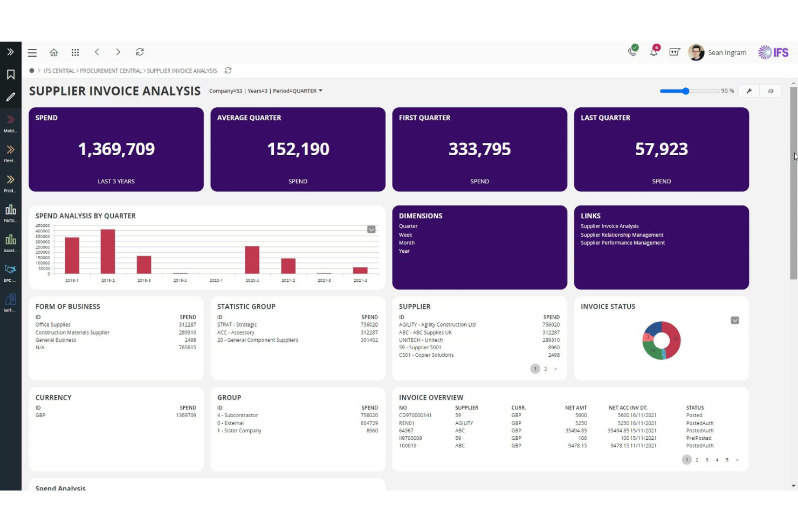798x532 pixels.
Task: Click the Invoice Status donut chart
Action: 662,341
